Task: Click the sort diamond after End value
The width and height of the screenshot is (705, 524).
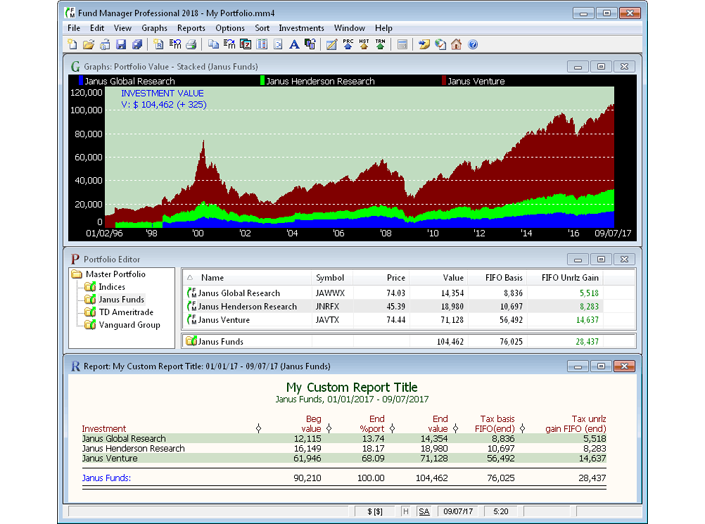Action: tap(455, 428)
